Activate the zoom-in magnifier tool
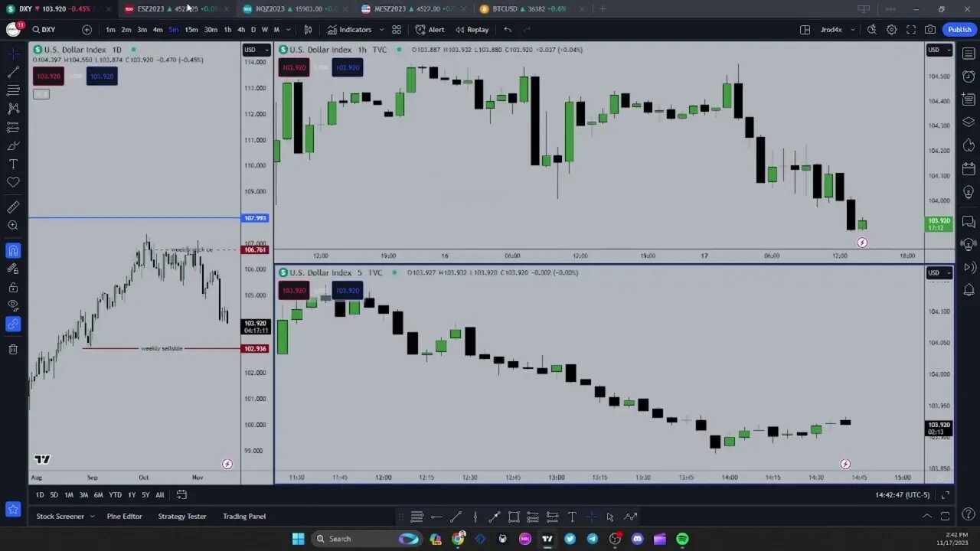The image size is (980, 551). (13, 226)
